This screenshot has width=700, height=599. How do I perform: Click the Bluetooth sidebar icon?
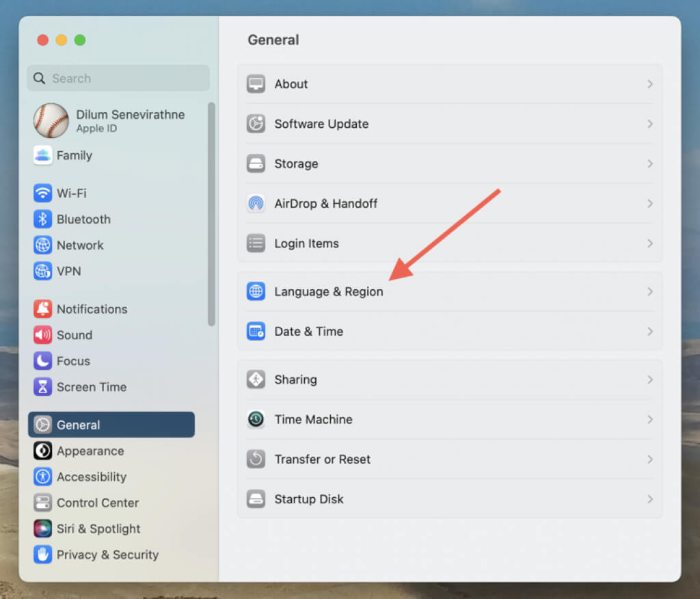click(42, 219)
